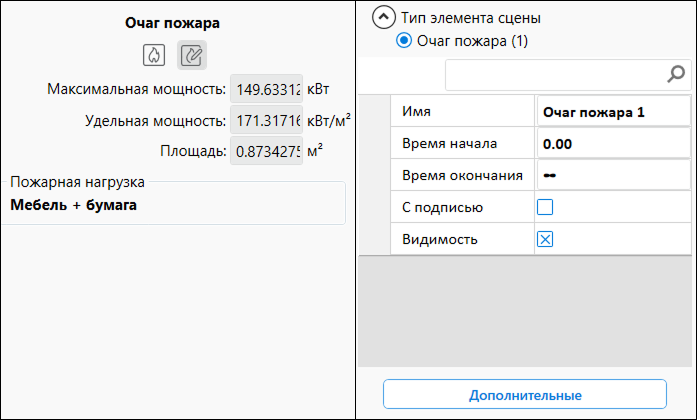Click the Очаг пожара panel heading
The width and height of the screenshot is (697, 420).
pyautogui.click(x=172, y=23)
